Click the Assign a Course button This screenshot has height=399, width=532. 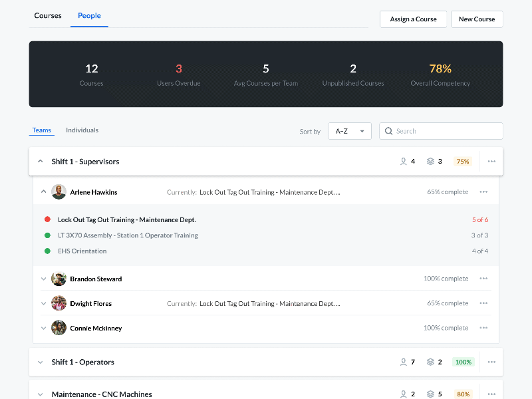[x=413, y=19]
